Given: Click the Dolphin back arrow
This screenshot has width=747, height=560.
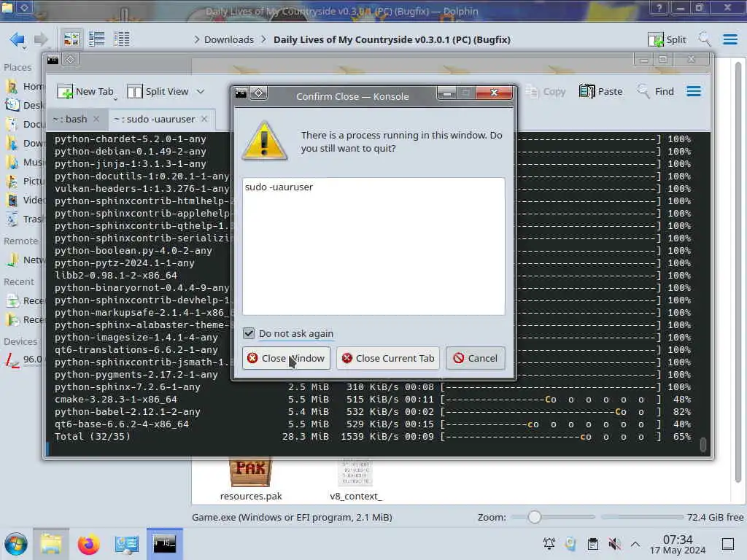Looking at the screenshot, I should [x=18, y=39].
